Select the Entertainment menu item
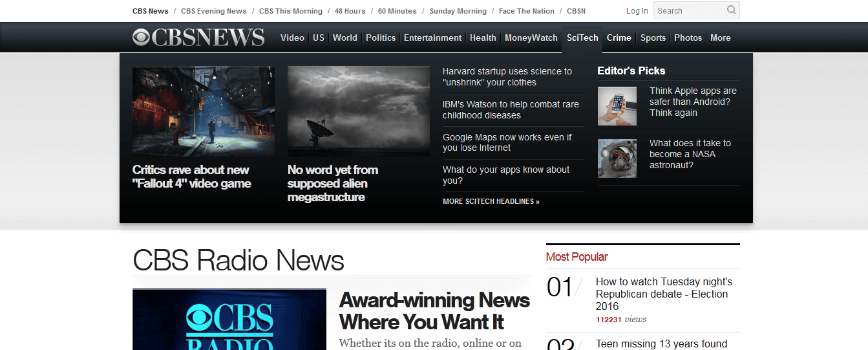The height and width of the screenshot is (350, 868). (432, 38)
